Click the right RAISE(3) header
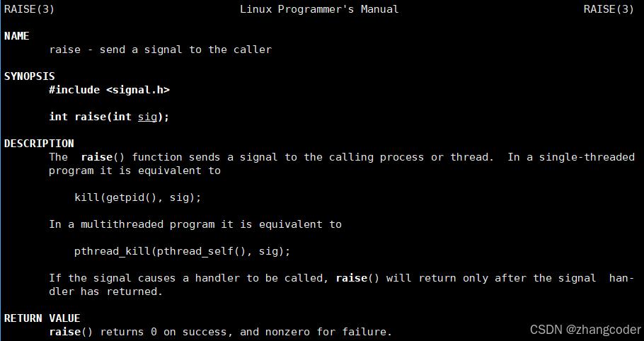This screenshot has height=341, width=644. [609, 9]
